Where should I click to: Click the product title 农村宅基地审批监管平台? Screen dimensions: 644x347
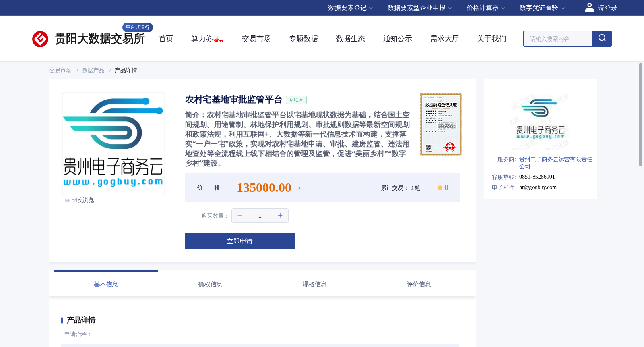(233, 100)
